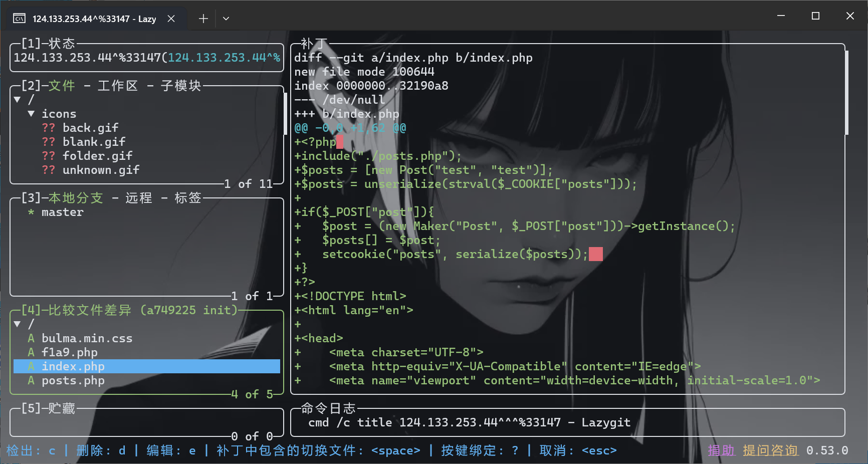The height and width of the screenshot is (464, 868).
Task: Open the terminal profile dropdown
Action: [x=226, y=19]
